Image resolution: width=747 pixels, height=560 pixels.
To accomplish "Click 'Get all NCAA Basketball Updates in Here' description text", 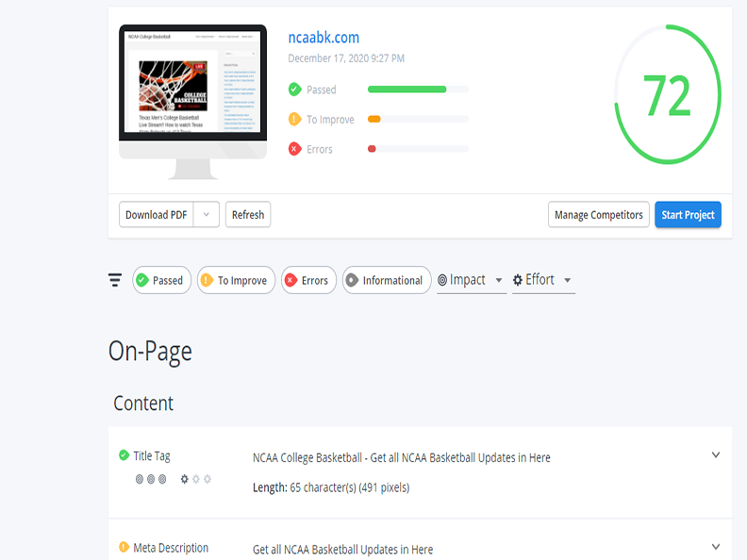I will [342, 550].
